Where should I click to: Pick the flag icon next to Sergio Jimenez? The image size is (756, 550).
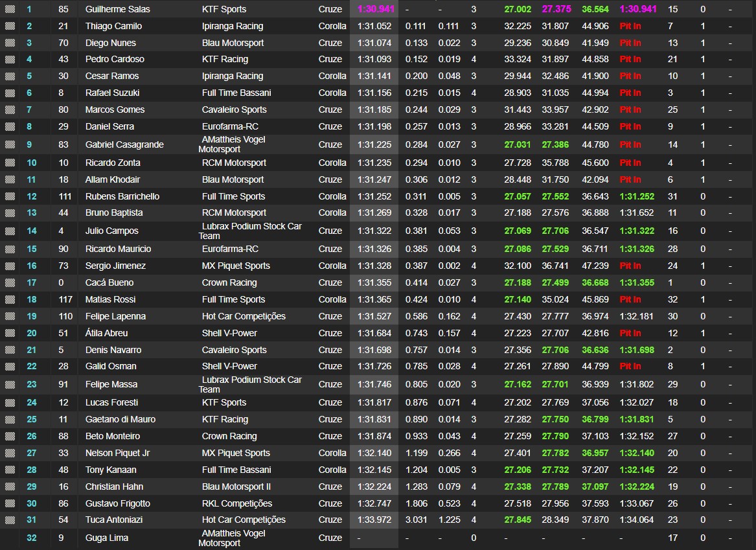tap(10, 266)
